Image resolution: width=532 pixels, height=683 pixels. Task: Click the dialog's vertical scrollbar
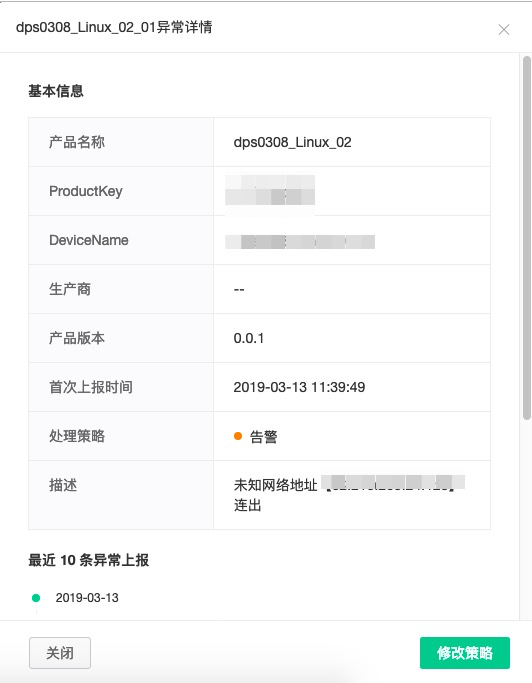point(527,238)
